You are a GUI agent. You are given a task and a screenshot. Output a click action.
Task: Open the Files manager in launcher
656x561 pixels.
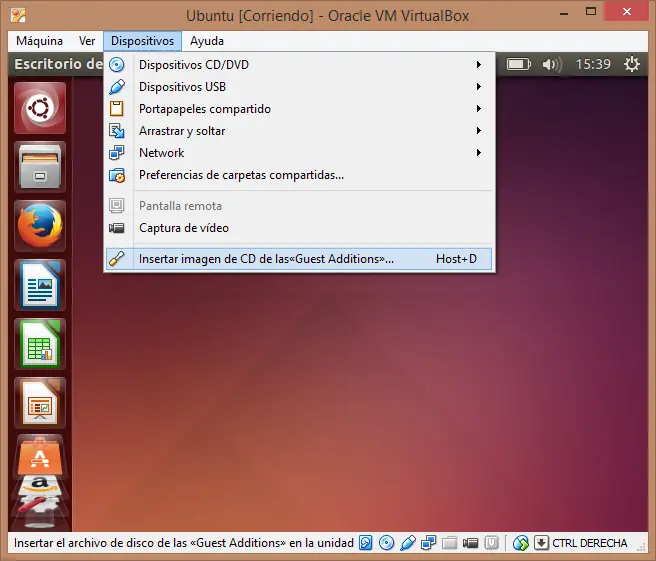[x=40, y=167]
